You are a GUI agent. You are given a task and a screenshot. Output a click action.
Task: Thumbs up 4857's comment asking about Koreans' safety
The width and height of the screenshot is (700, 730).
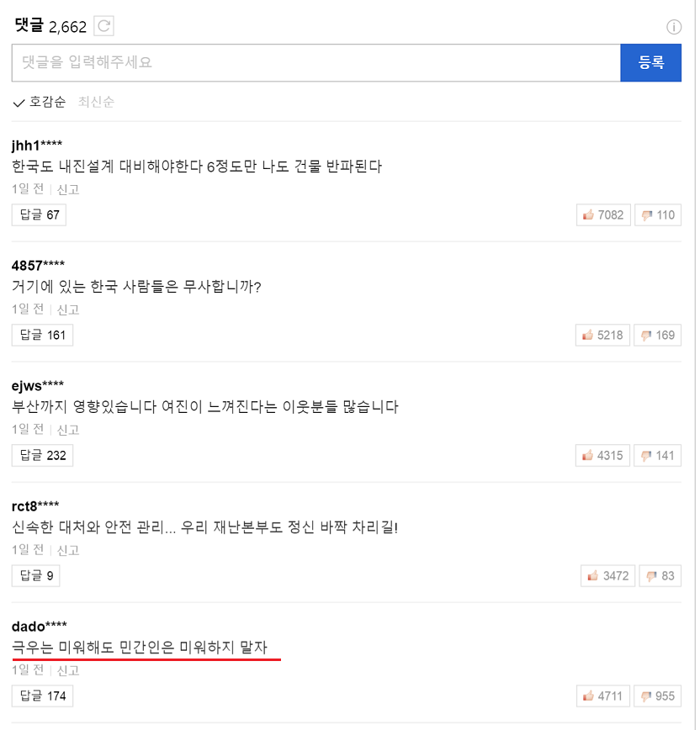click(602, 334)
